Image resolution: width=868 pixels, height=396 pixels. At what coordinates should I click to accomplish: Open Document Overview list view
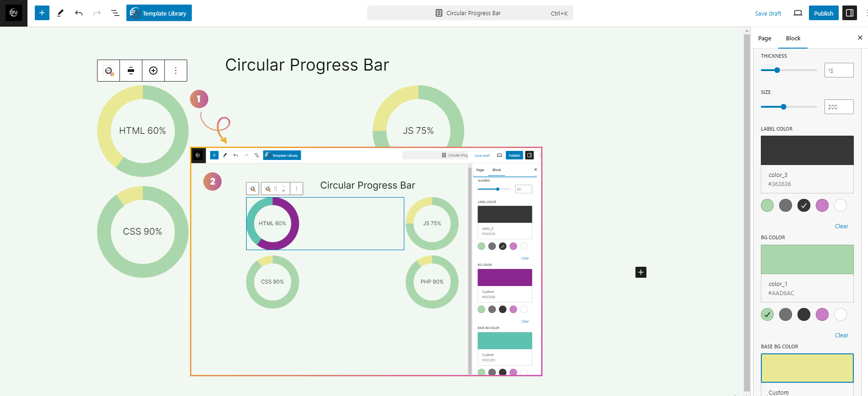pos(115,13)
